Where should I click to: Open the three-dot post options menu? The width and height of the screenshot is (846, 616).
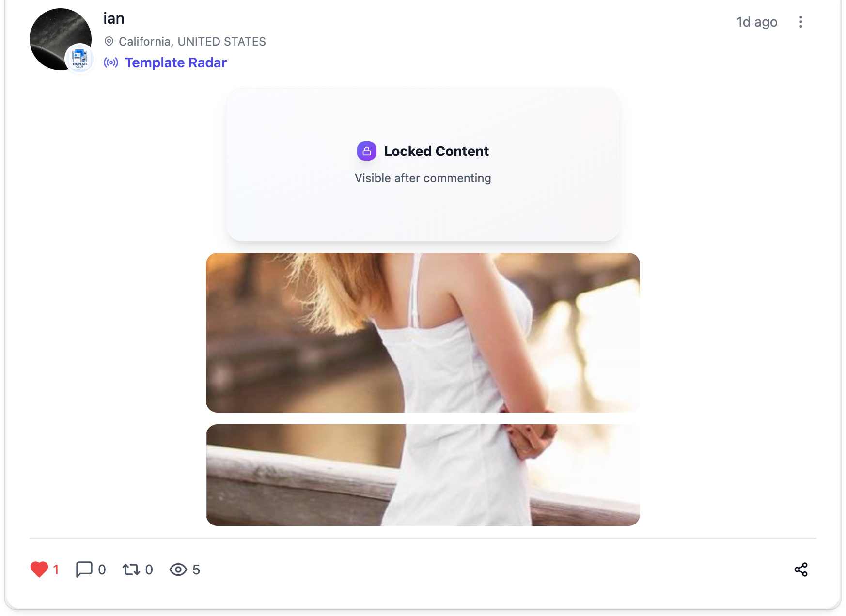(x=801, y=22)
